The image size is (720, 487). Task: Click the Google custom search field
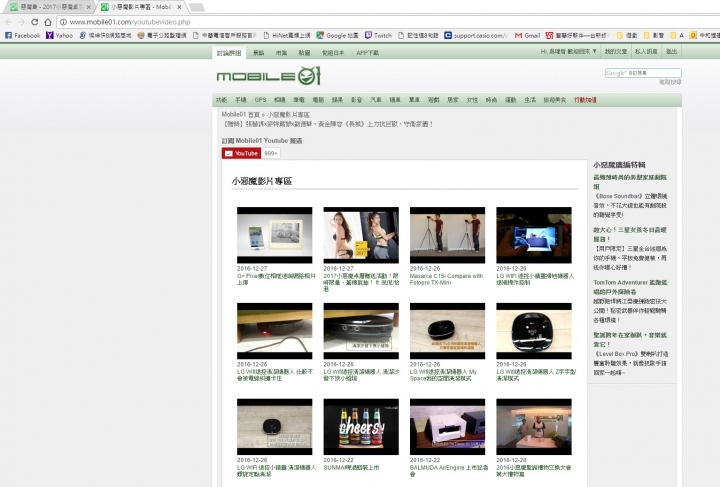click(x=643, y=73)
